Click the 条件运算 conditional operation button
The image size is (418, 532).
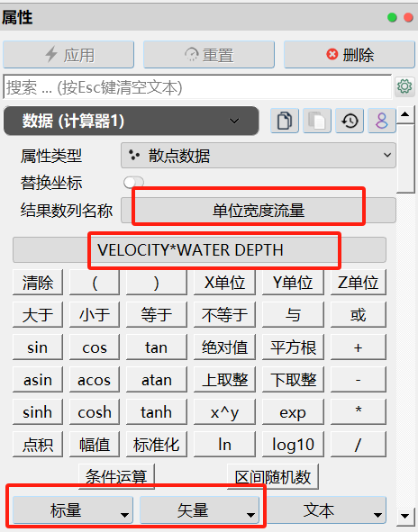[116, 476]
